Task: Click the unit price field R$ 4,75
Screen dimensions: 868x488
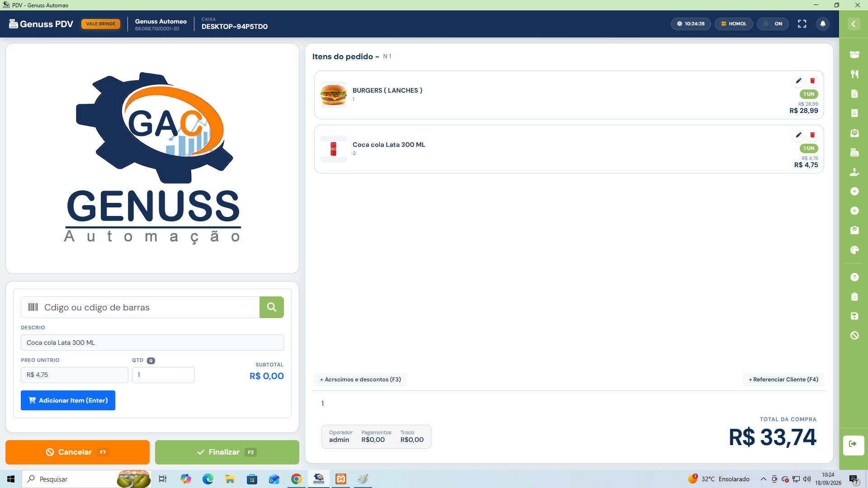Action: click(75, 375)
